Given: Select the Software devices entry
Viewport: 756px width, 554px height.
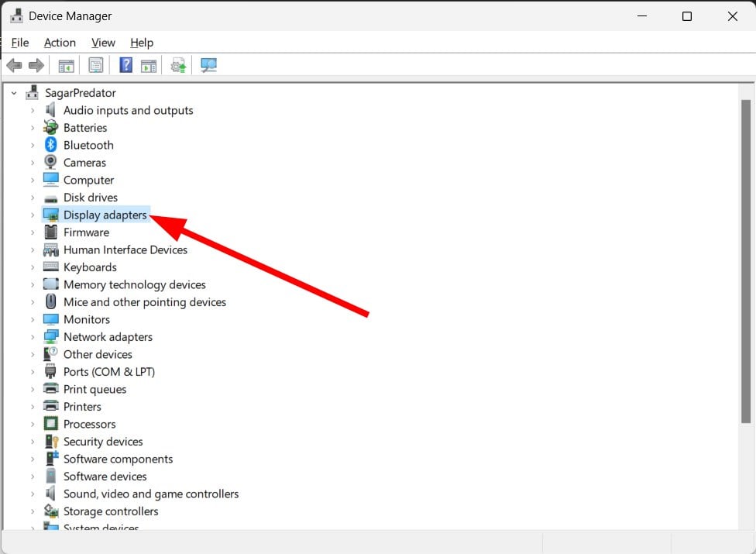Looking at the screenshot, I should pos(105,477).
